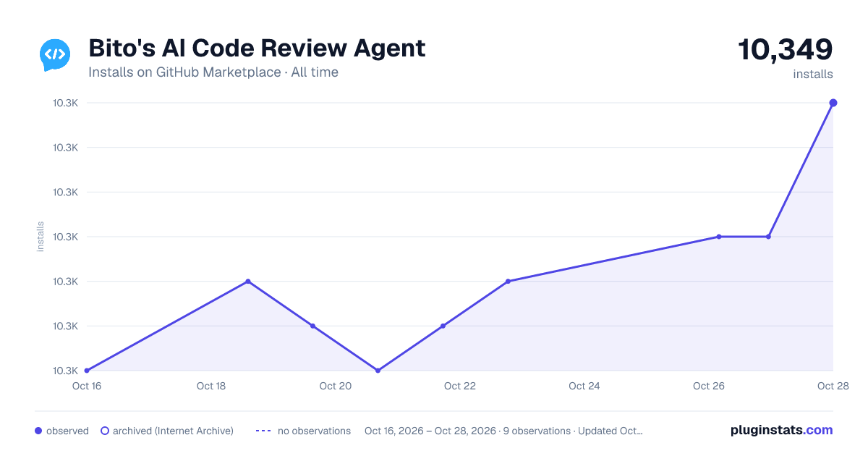
Task: Click the "no observations" legend label
Action: (314, 431)
